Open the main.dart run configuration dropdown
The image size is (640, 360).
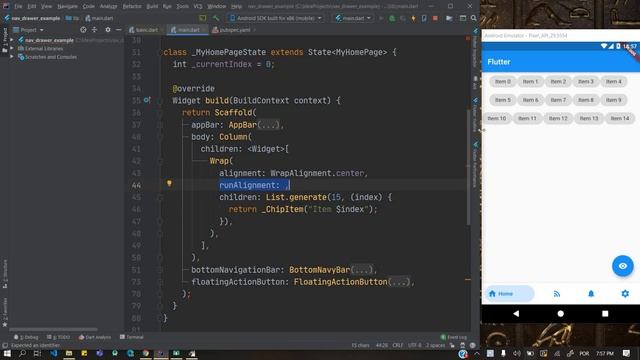353,18
